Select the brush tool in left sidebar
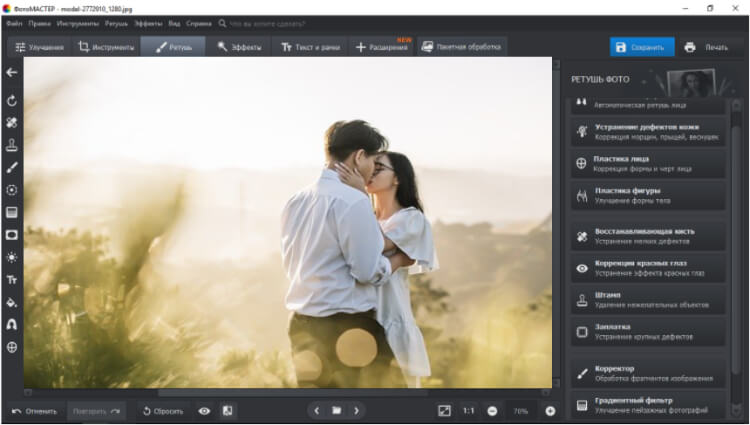This screenshot has height=425, width=750. [x=12, y=168]
